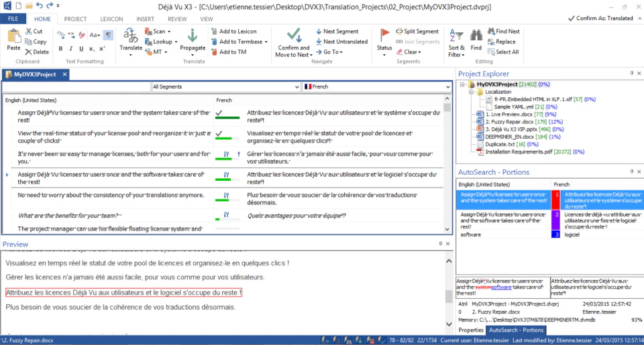Collapse the Localization folder node
Image resolution: width=644 pixels, height=345 pixels.
(471, 92)
